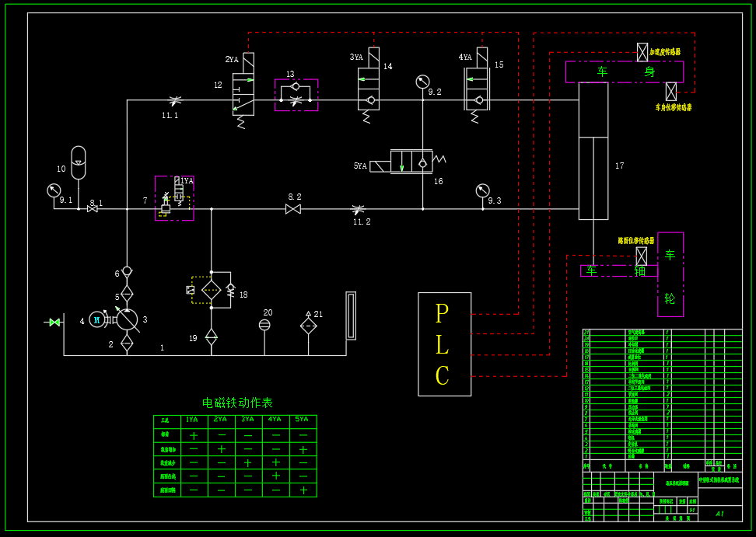This screenshot has width=756, height=537.
Task: Click the plus in the table's bottom row
Action: [x=303, y=490]
